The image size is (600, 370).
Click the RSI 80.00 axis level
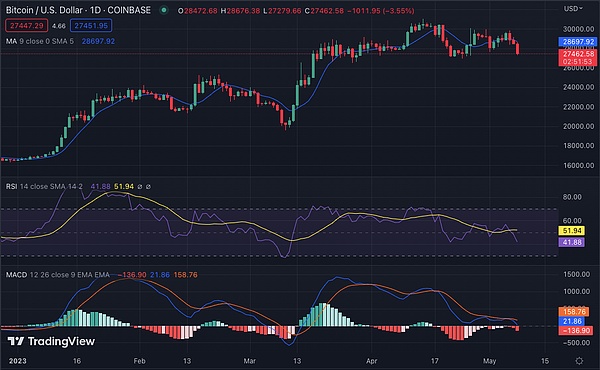coord(572,197)
